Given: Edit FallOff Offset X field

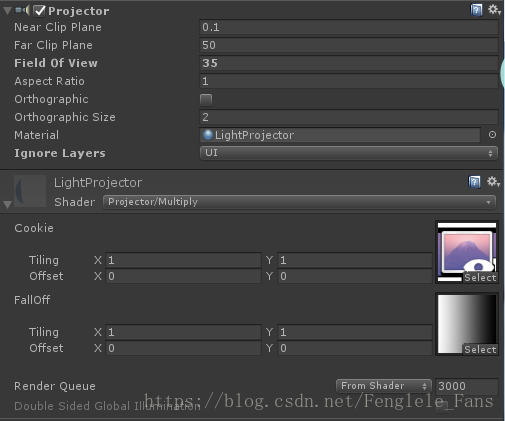Looking at the screenshot, I should [183, 348].
